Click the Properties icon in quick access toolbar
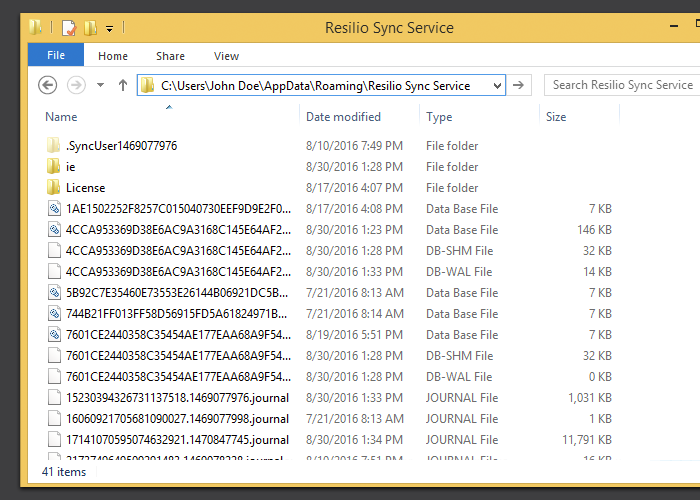 pos(69,28)
